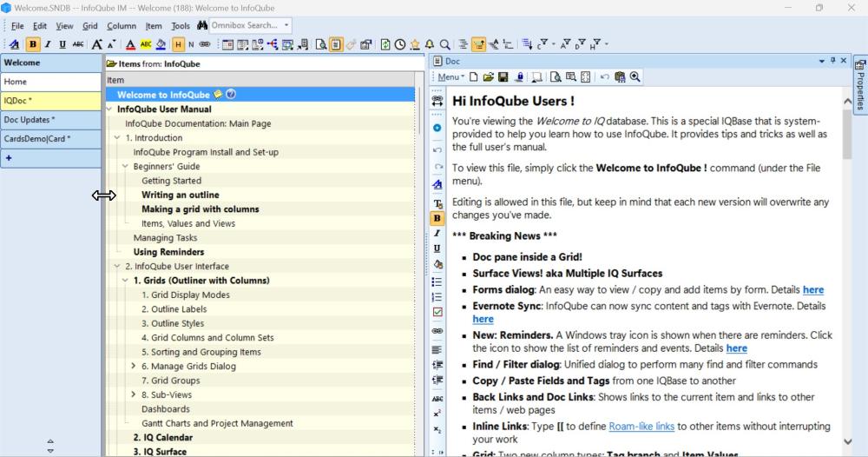Expand the 6. Manage Grids Dialog node
Viewport: 868px width, 457px height.
coord(134,366)
